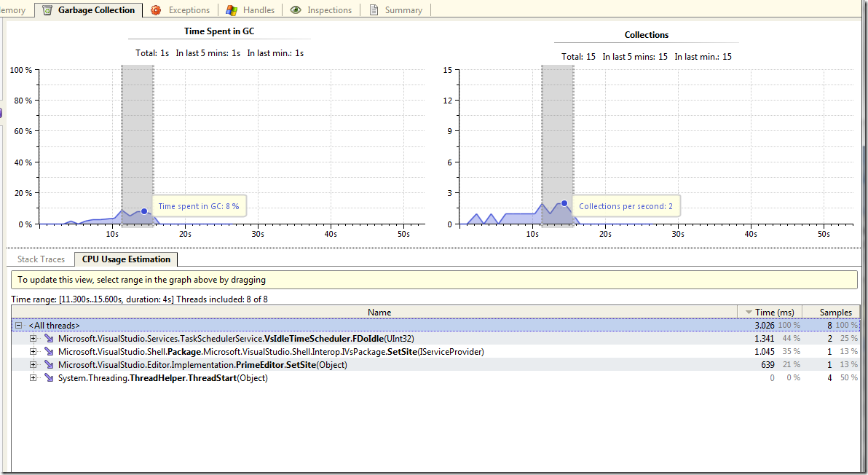Click the data point on Collections graph
This screenshot has width=868, height=475.
(x=564, y=203)
